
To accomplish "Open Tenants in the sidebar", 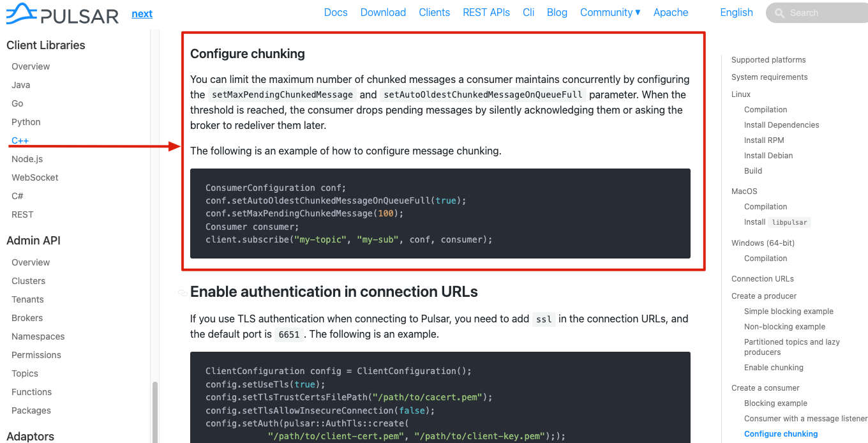I will point(27,299).
